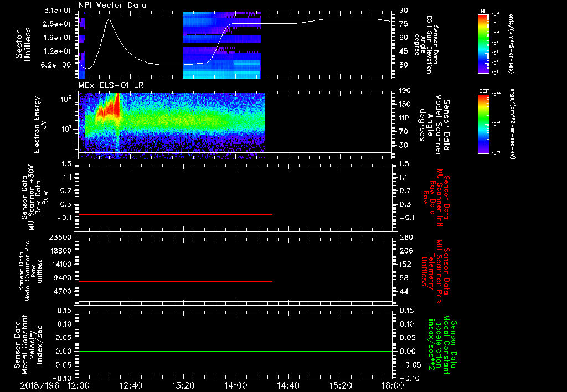Click the 18800 scanner position tick
The width and height of the screenshot is (567, 392).
tap(61, 251)
